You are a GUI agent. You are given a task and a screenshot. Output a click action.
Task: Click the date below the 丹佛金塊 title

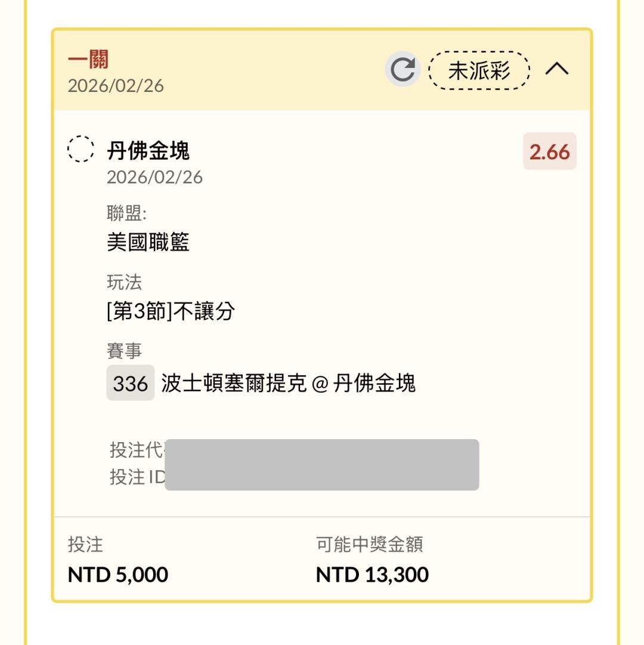point(154,177)
